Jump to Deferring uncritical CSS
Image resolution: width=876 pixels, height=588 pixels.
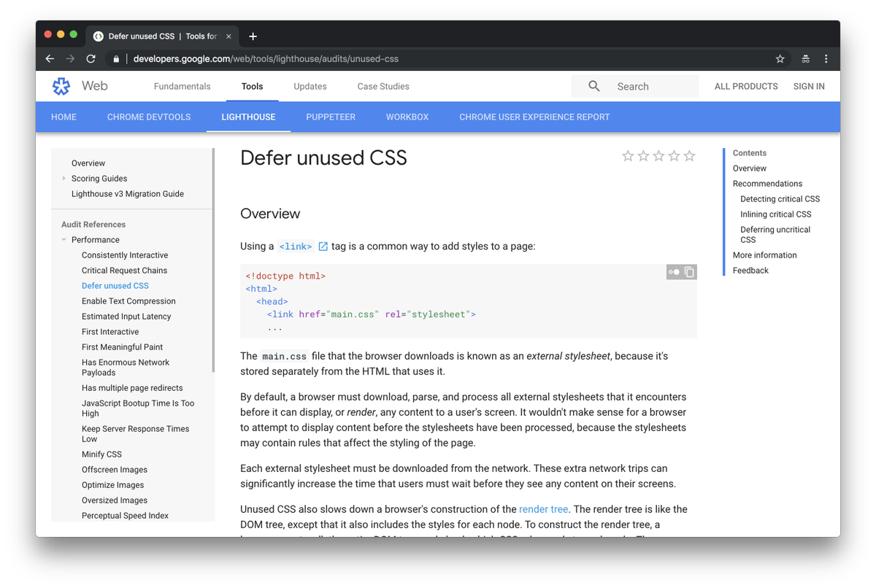(775, 234)
